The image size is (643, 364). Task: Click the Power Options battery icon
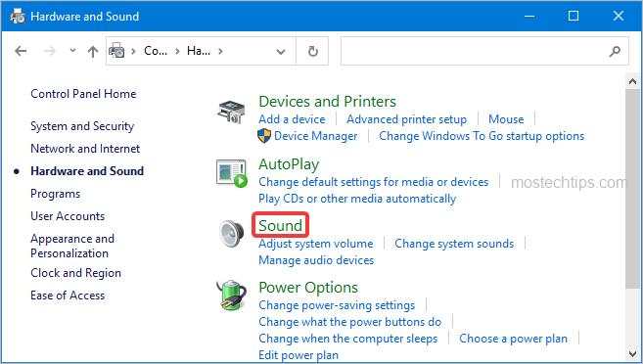pos(231,296)
